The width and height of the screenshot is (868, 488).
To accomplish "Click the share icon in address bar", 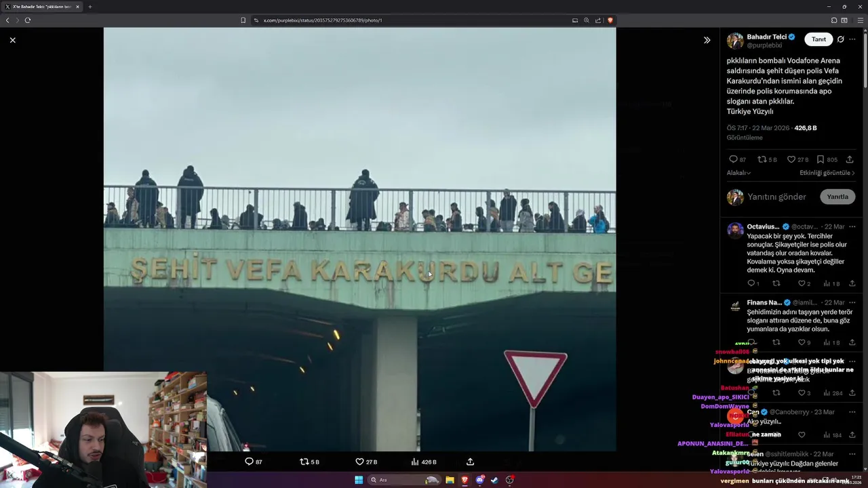I will (598, 20).
